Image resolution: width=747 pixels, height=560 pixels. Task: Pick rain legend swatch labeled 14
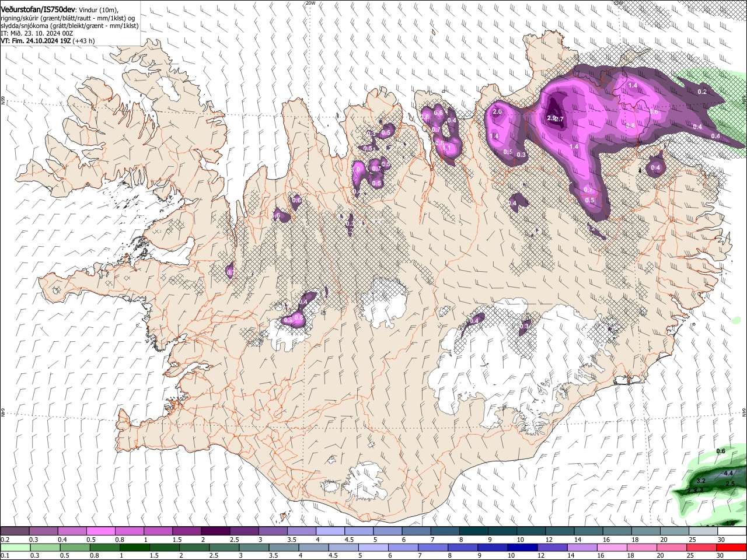click(582, 548)
